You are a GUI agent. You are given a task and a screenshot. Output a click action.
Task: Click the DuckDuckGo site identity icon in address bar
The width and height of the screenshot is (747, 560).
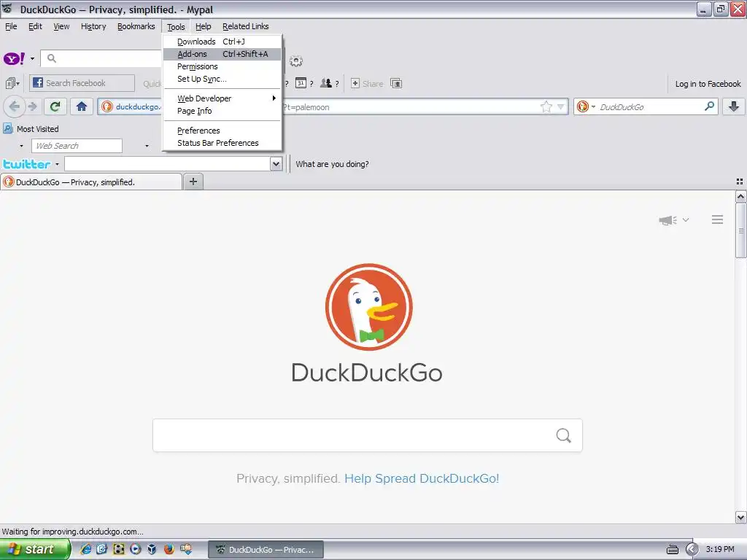pos(107,106)
